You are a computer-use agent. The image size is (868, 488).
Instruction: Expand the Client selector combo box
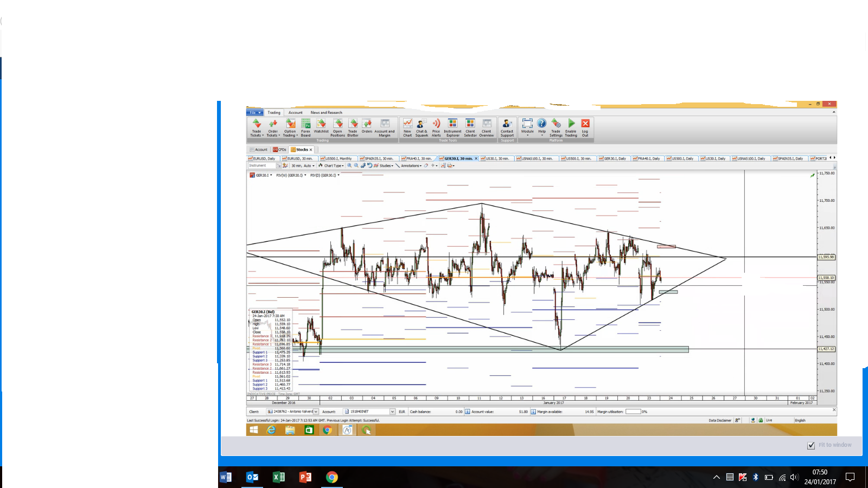click(x=316, y=412)
